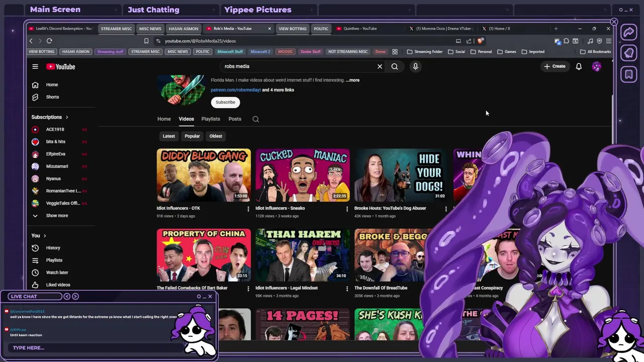The height and width of the screenshot is (362, 644).
Task: Open options for Idiot Influencers - OTK video
Action: click(248, 209)
